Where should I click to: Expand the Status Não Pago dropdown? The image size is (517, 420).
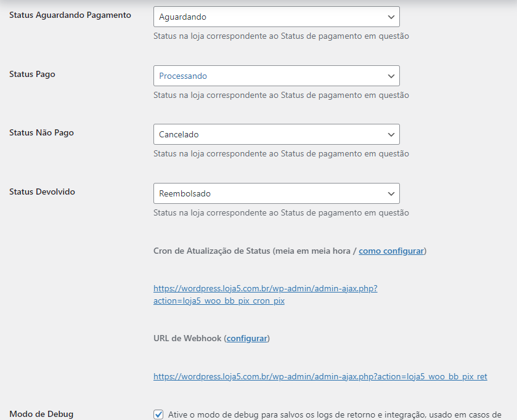[276, 134]
